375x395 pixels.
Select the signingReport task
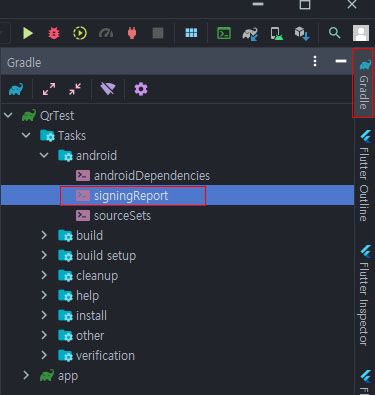point(131,196)
